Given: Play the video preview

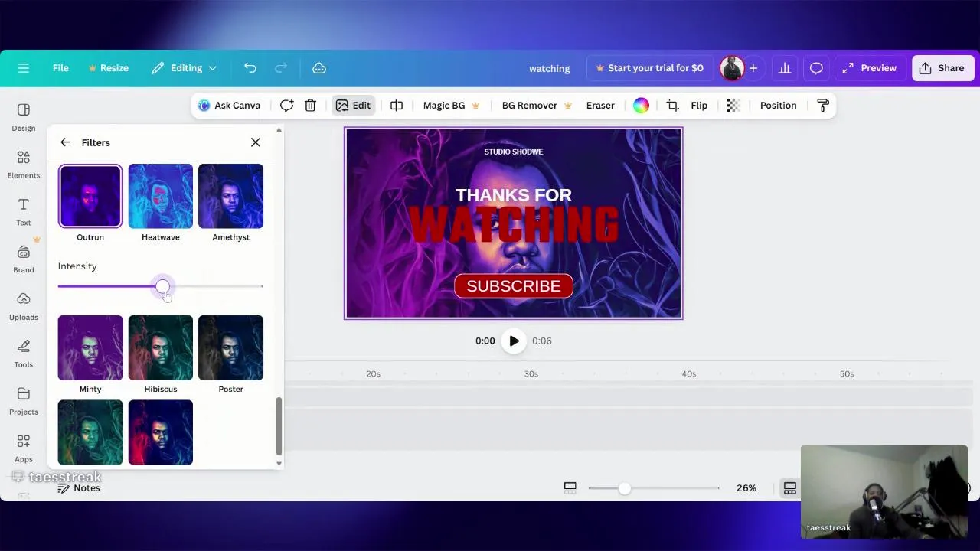Looking at the screenshot, I should pos(514,341).
